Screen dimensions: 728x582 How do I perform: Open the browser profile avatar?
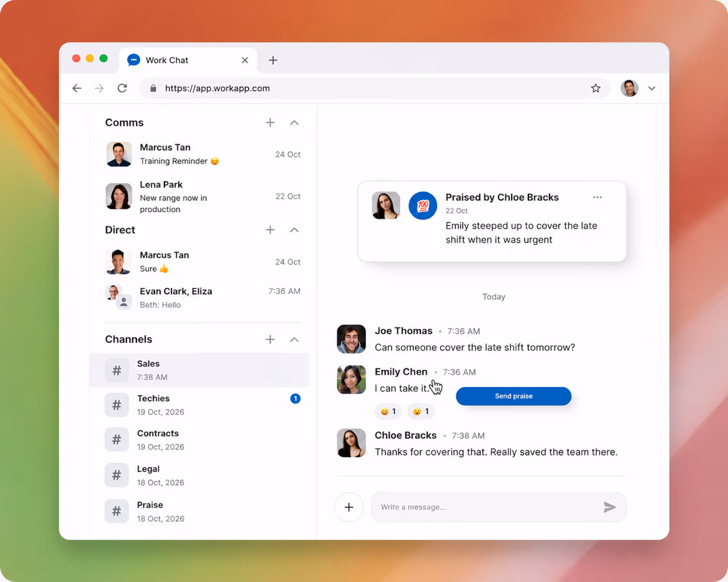click(x=629, y=88)
